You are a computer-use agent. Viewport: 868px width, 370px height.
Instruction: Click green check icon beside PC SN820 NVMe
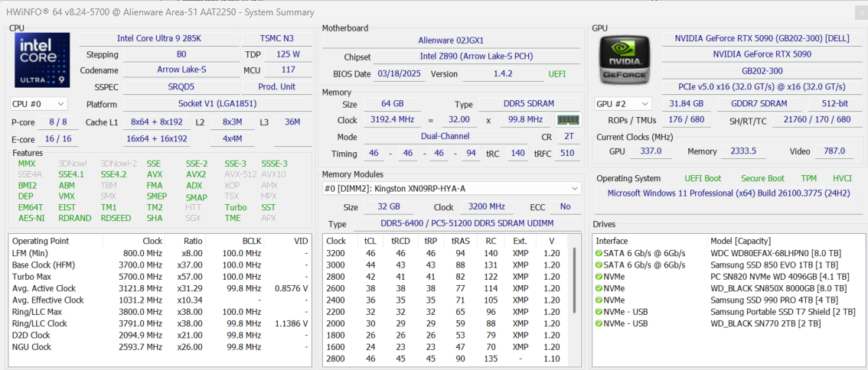point(599,277)
